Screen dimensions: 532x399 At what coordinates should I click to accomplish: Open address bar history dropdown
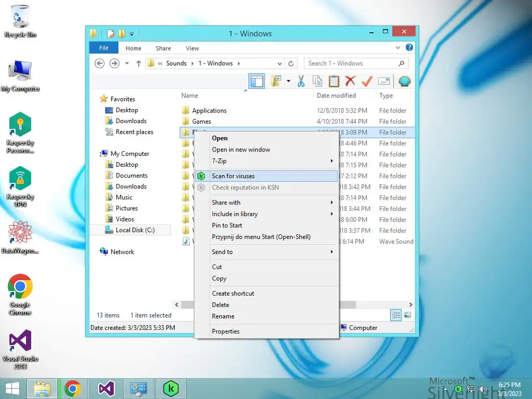pos(280,63)
